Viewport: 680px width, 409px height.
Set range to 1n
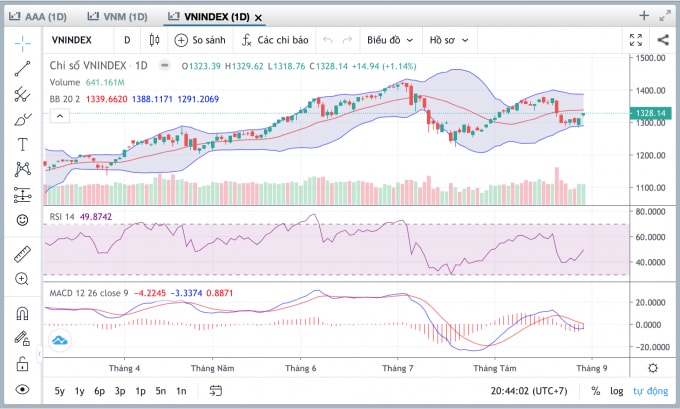pyautogui.click(x=181, y=391)
